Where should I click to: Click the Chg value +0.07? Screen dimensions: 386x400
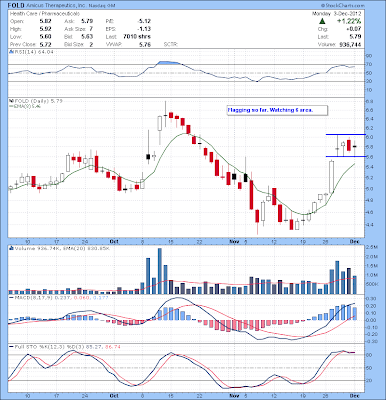pos(354,29)
